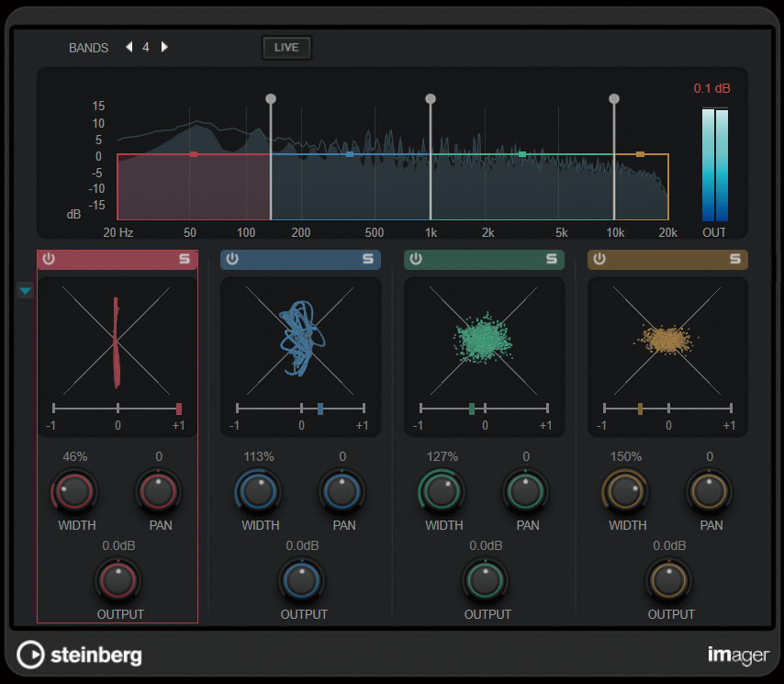The image size is (784, 684).
Task: Click the red band correlation meter indicator
Action: click(178, 409)
